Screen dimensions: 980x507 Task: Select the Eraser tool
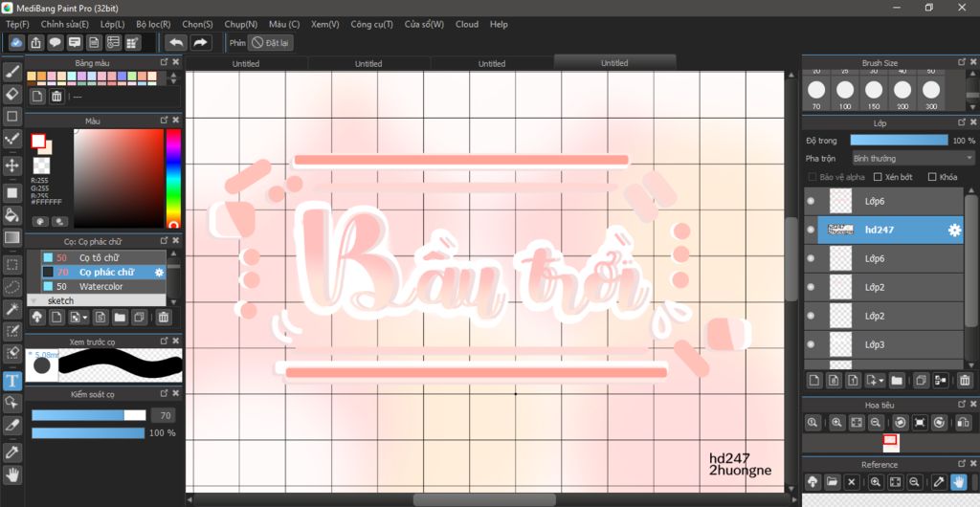coord(12,95)
